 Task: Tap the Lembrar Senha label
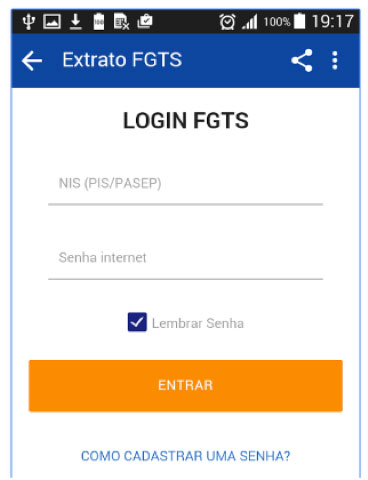tap(198, 323)
